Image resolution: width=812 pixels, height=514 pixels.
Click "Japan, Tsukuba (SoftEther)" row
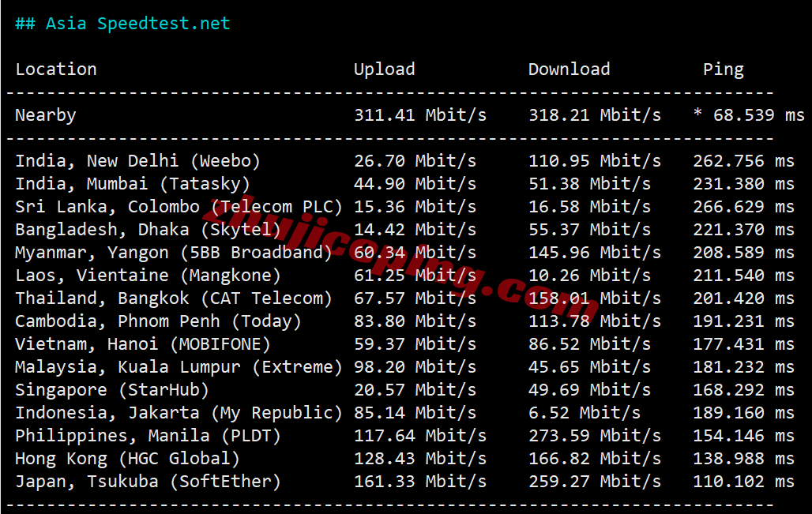tap(148, 482)
